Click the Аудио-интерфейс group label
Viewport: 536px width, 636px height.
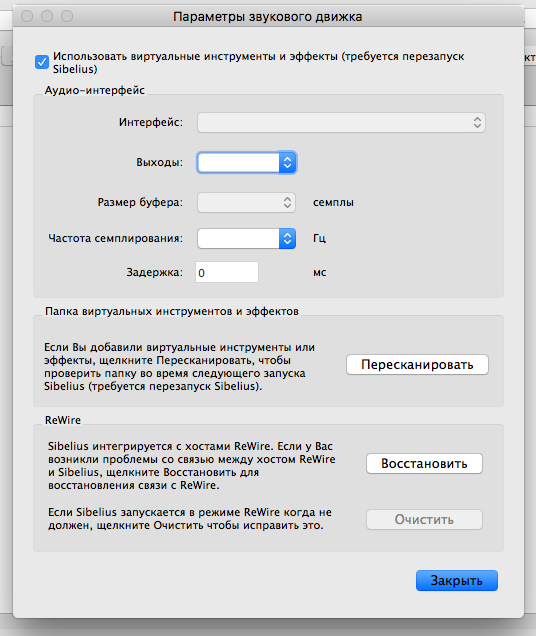coord(95,90)
